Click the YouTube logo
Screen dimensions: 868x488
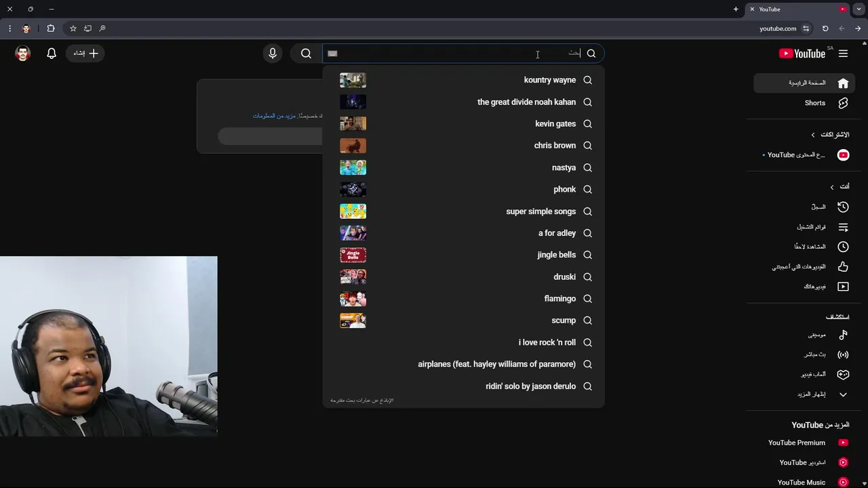coord(802,54)
